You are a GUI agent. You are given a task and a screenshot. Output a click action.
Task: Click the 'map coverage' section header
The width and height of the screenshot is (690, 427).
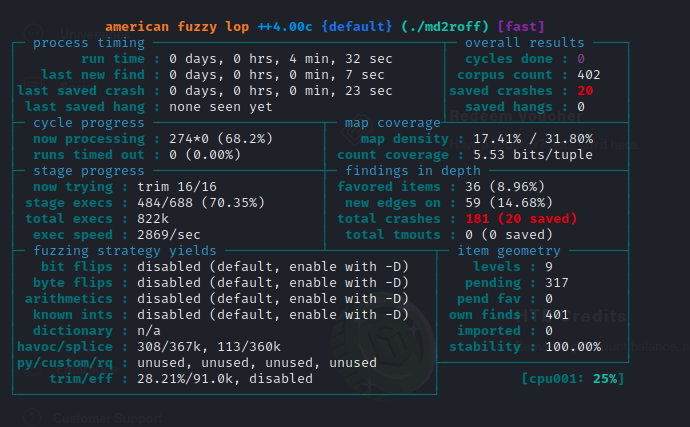point(393,123)
